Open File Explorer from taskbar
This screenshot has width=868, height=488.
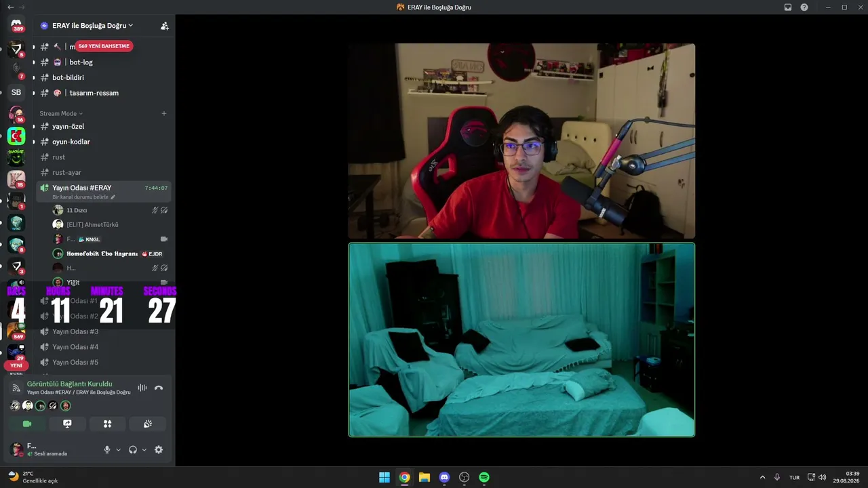click(x=425, y=477)
